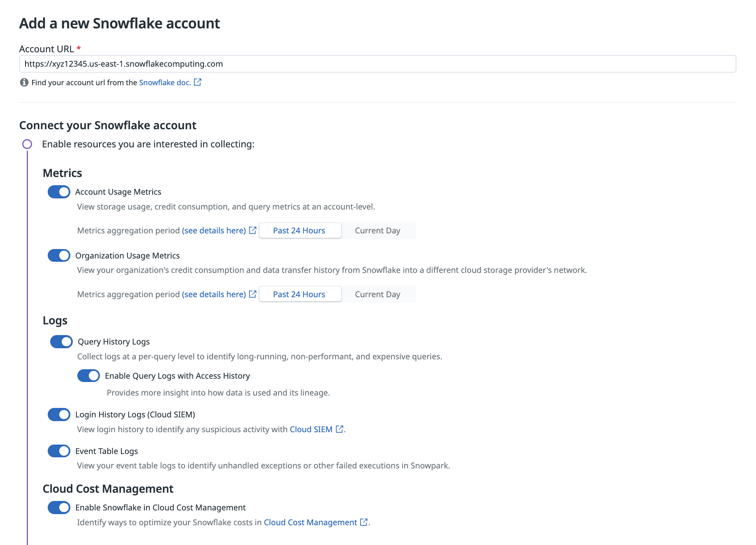This screenshot has height=545, width=756.
Task: Open the Snowflake doc. link
Action: [x=165, y=82]
